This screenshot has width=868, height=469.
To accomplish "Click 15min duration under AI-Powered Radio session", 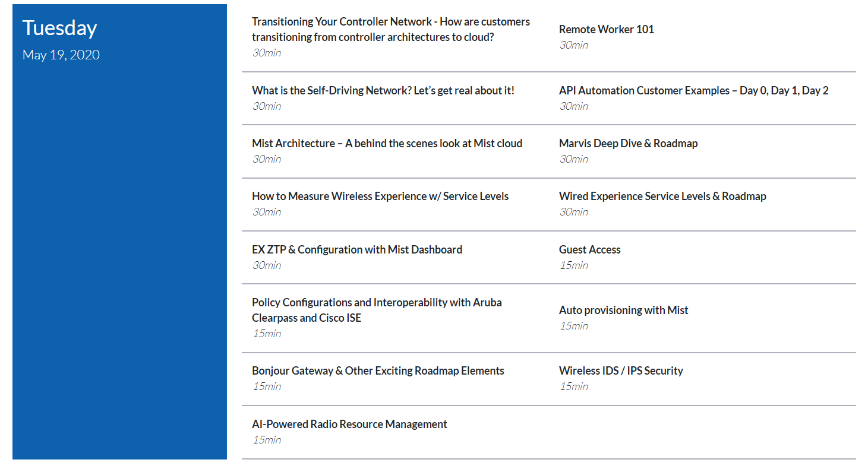I will pos(266,440).
